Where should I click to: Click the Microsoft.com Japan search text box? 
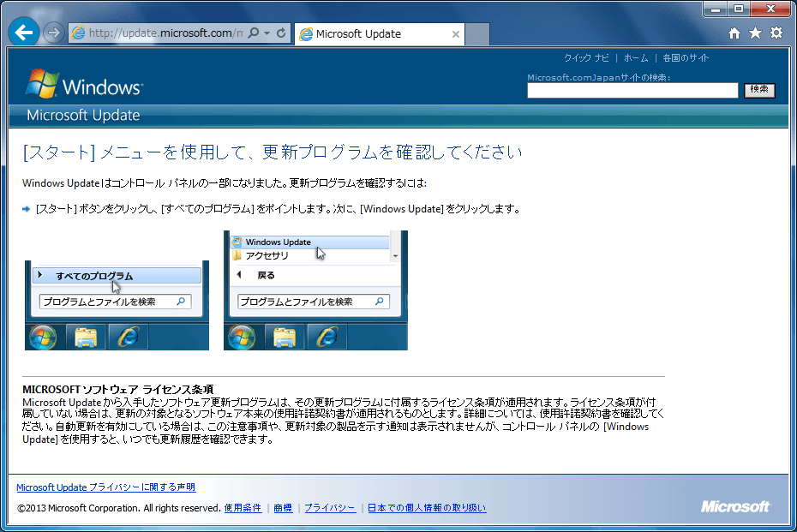632,90
